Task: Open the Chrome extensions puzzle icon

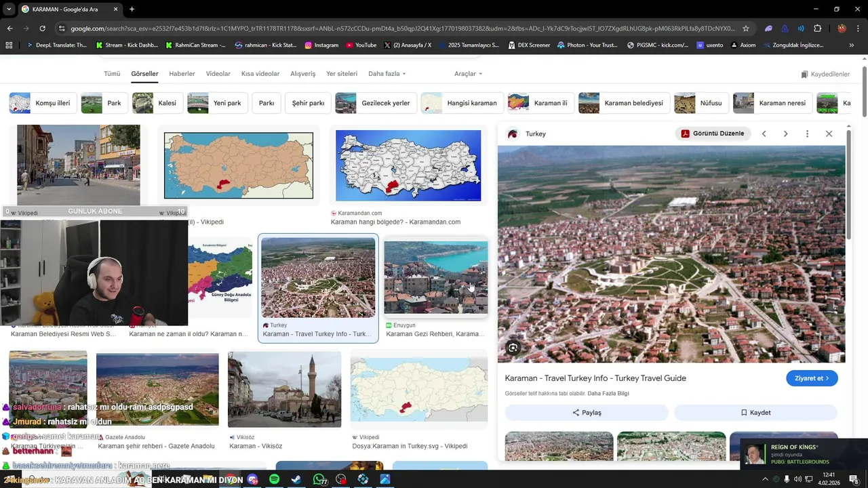Action: pyautogui.click(x=817, y=28)
